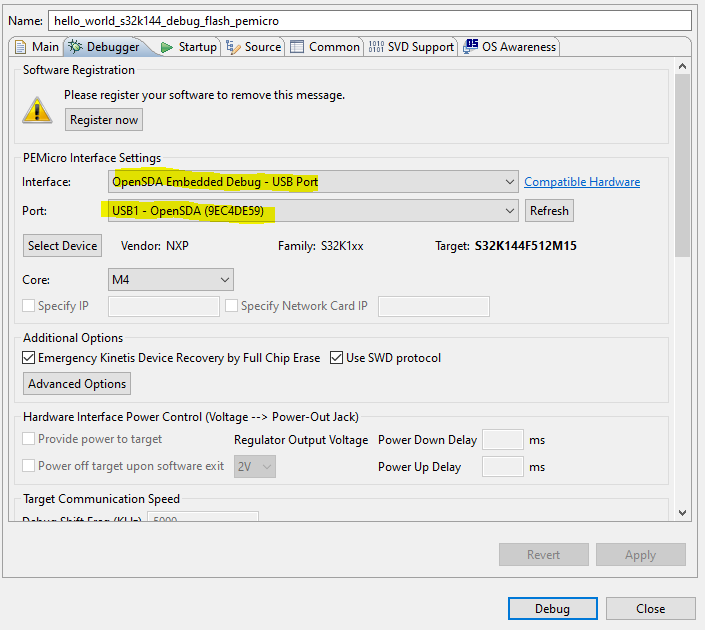Click the target name S32K144F512M15

tap(526, 246)
